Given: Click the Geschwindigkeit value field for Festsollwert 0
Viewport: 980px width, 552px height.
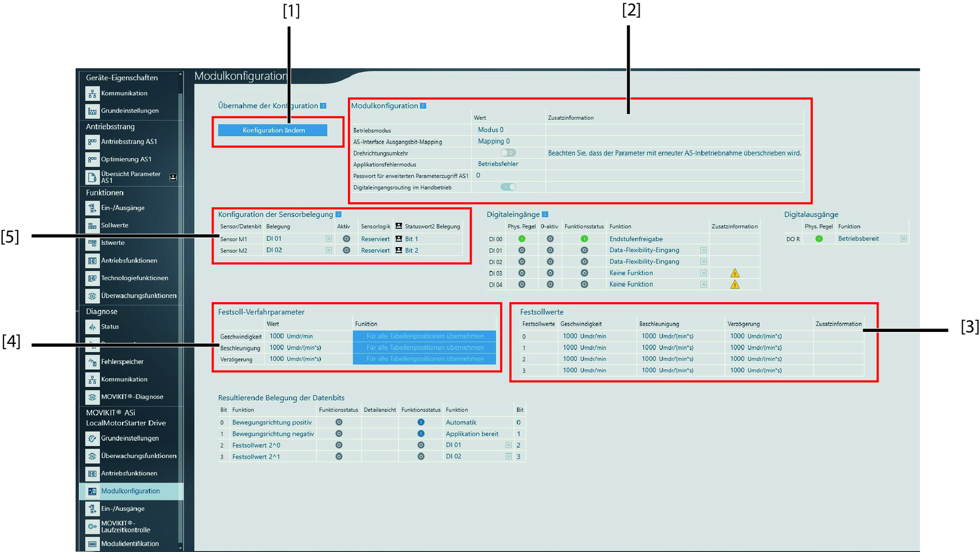Looking at the screenshot, I should click(x=585, y=336).
